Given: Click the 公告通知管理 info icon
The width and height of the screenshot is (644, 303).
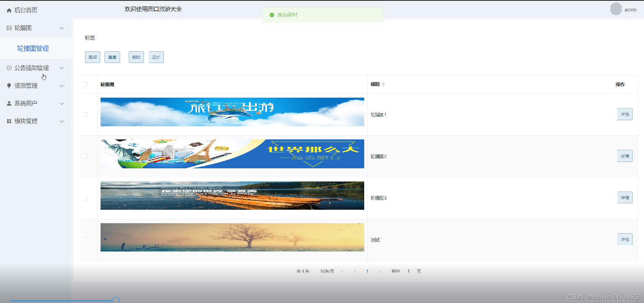Looking at the screenshot, I should click(9, 68).
